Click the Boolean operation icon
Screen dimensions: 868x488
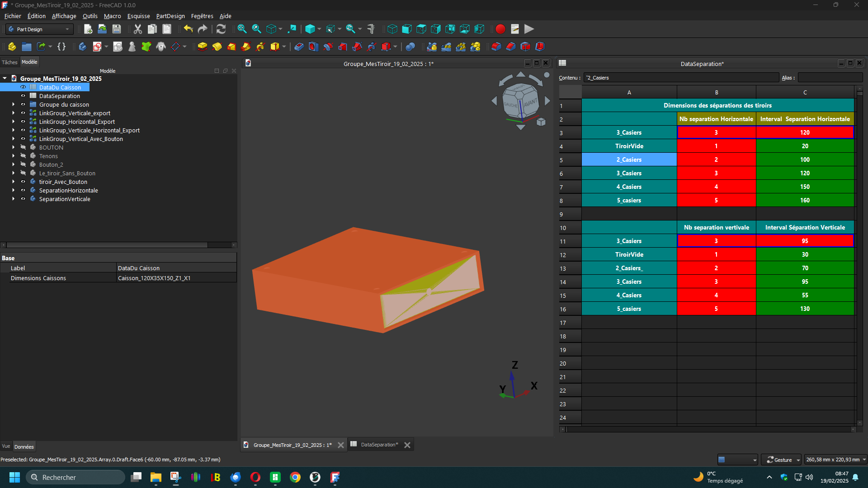tap(410, 47)
